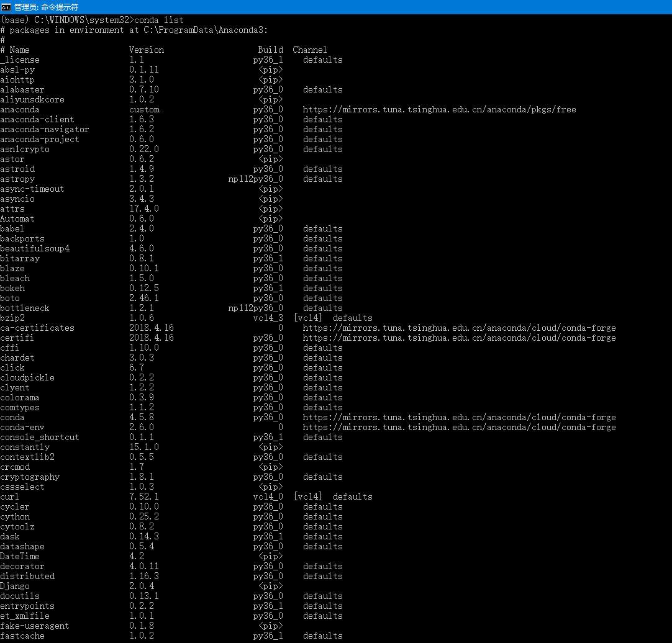
Task: Click the 'clyent' package name
Action: [15, 388]
